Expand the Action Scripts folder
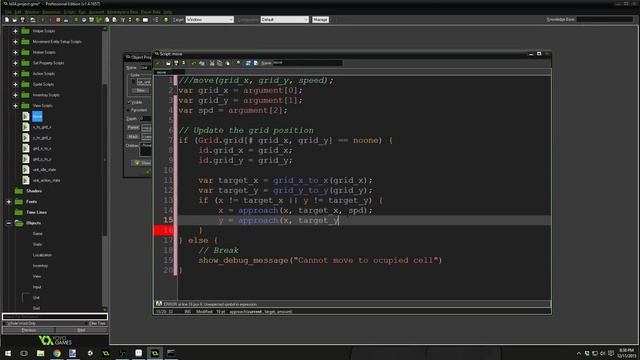This screenshot has width=640, height=360. tap(15, 74)
